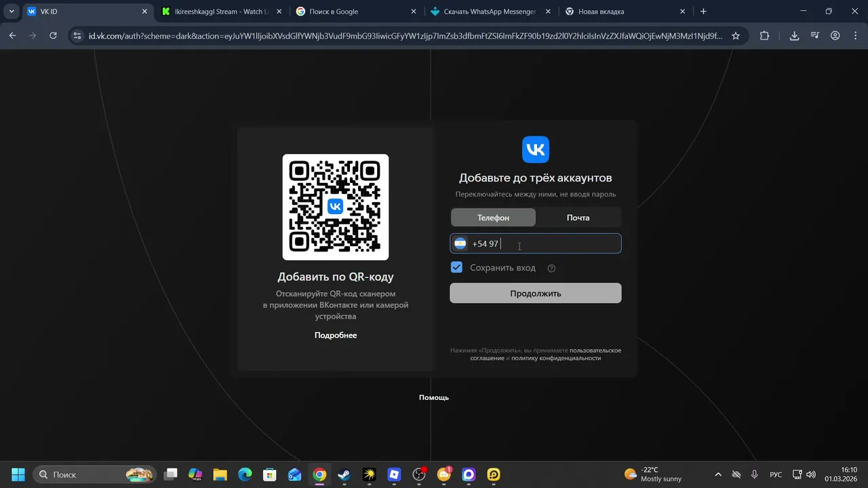Open the Chrome three-dot menu
This screenshot has width=868, height=488.
(x=855, y=36)
